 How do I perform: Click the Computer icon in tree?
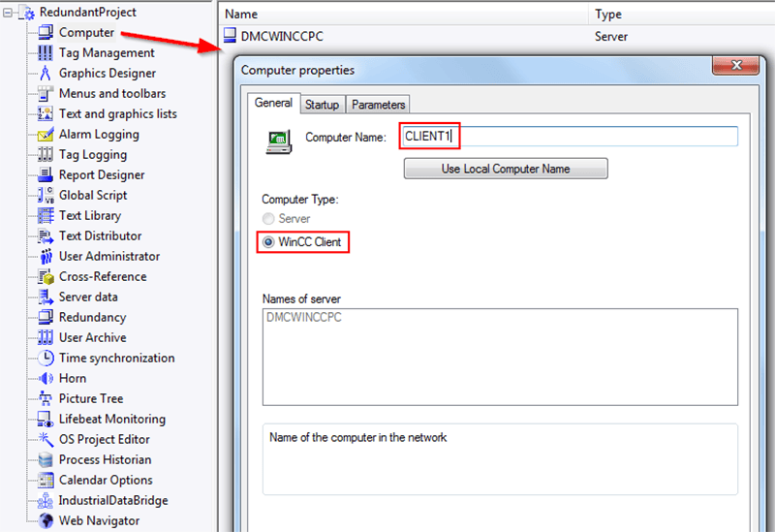coord(46,32)
